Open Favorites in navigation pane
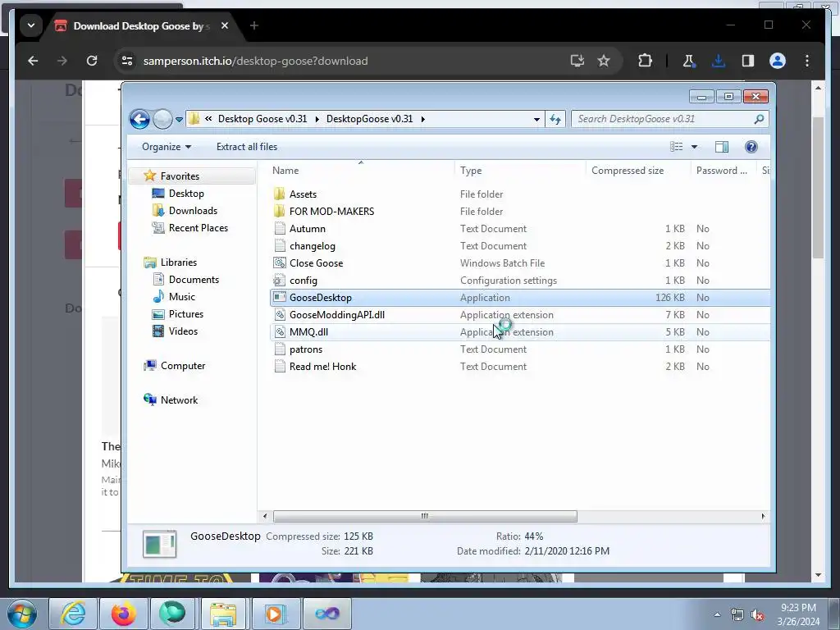The height and width of the screenshot is (630, 840). coord(180,176)
